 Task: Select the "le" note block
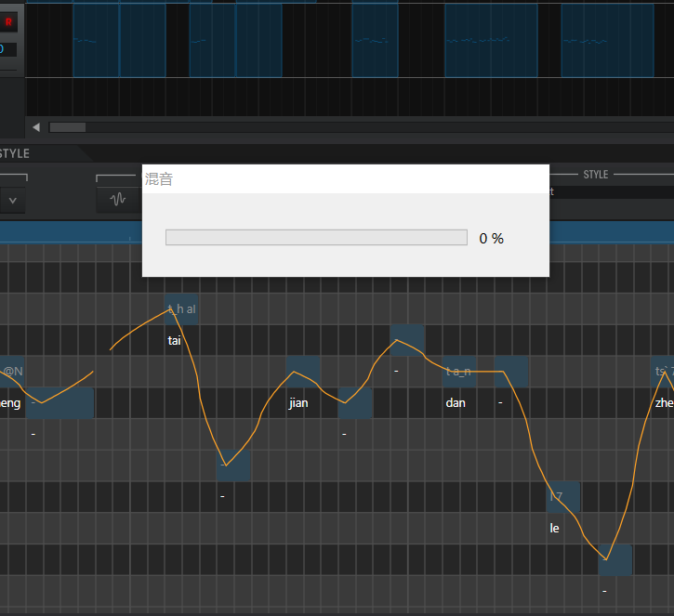tap(563, 497)
